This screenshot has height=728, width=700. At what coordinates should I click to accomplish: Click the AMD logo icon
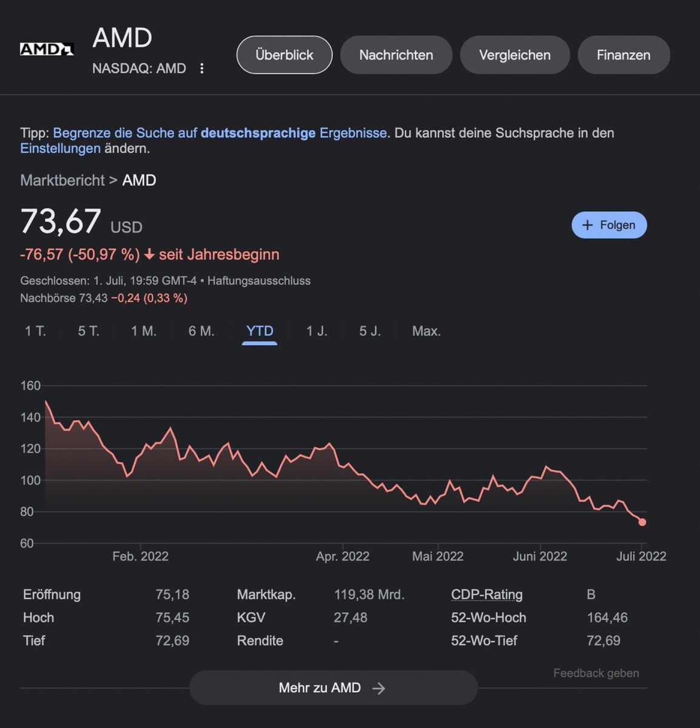point(47,50)
